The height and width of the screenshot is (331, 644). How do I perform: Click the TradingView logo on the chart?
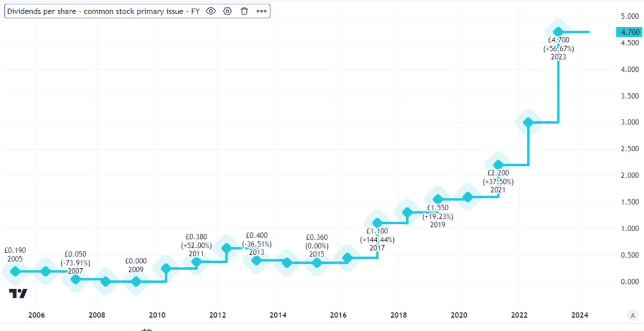coord(18,293)
